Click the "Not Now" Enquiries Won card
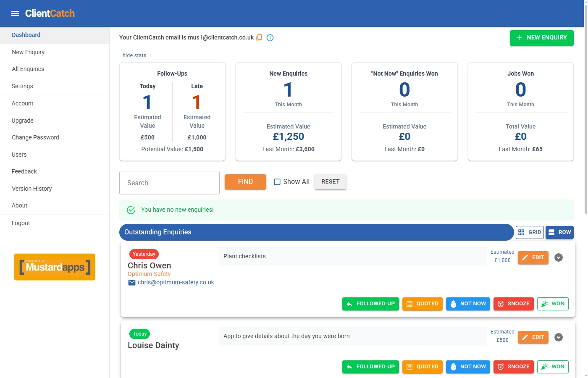Screen dimensions: 588x378 tap(404, 112)
